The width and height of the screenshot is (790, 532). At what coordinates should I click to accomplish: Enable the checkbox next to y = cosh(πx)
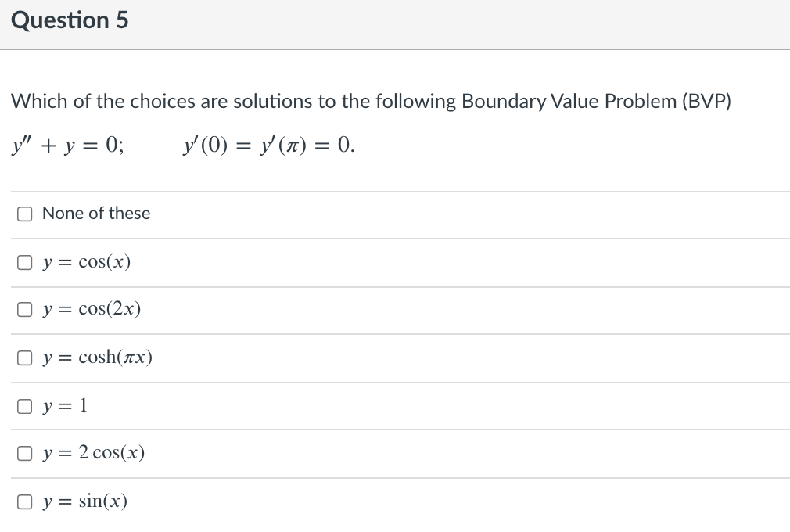click(x=25, y=358)
